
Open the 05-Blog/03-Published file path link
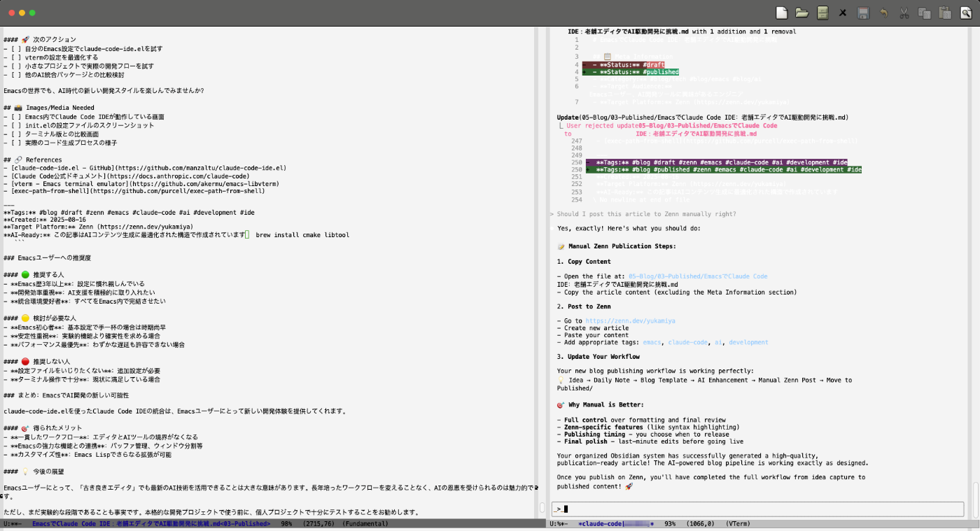698,276
